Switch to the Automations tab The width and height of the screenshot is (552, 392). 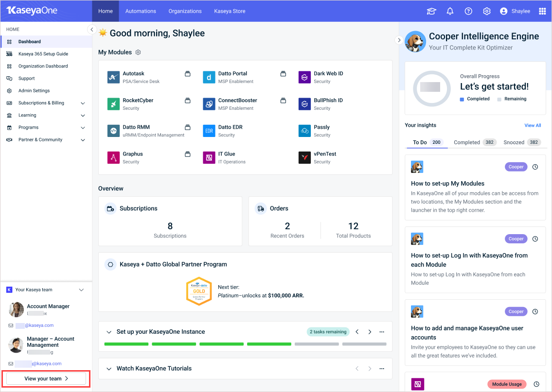(141, 11)
